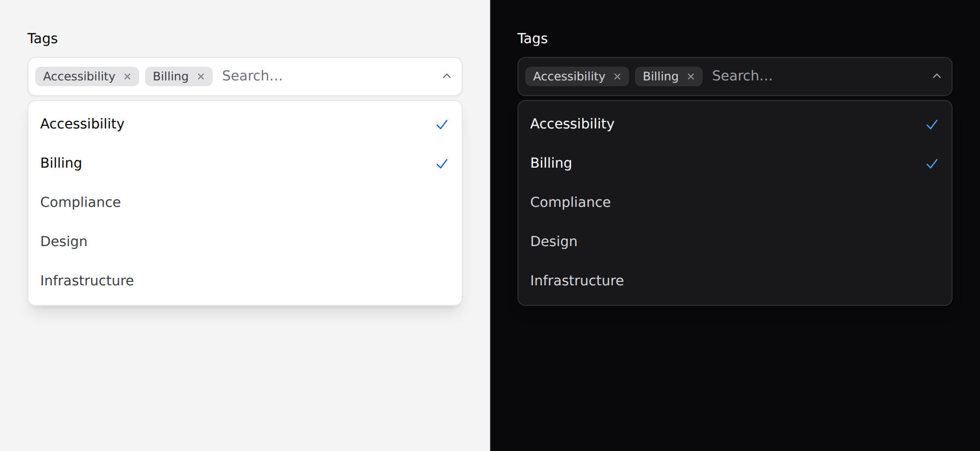Image resolution: width=980 pixels, height=451 pixels.
Task: Select Design option in light list
Action: tap(245, 242)
